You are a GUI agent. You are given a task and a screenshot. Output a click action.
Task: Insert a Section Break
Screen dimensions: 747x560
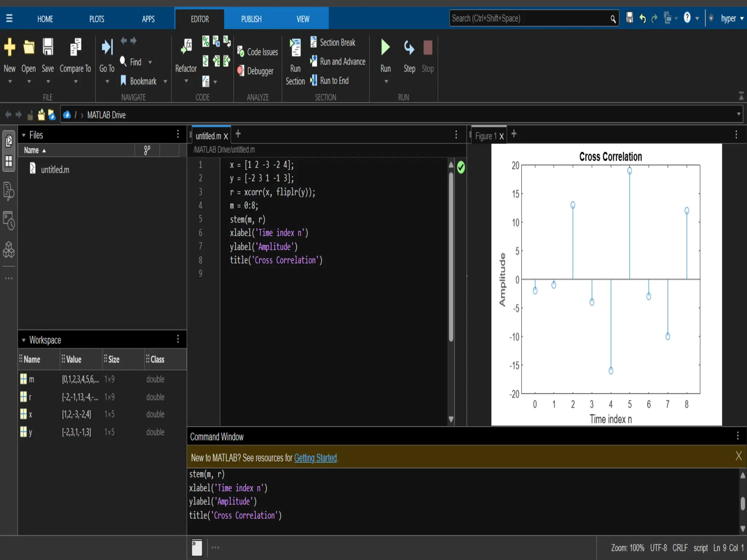click(337, 42)
